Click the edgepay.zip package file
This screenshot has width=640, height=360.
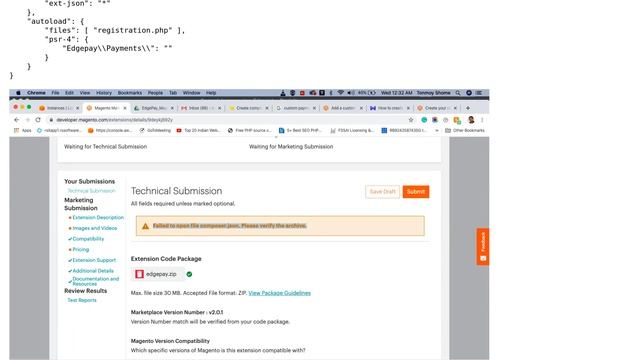tap(157, 274)
